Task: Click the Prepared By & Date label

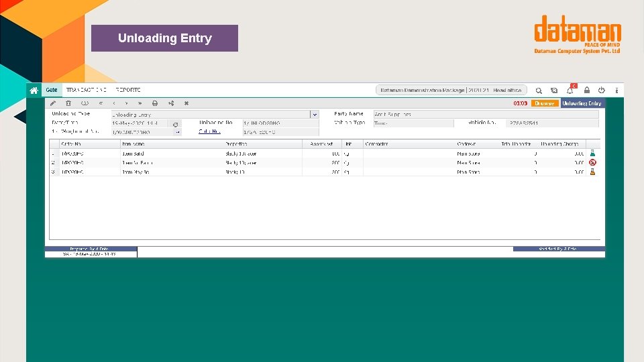Action: coord(91,249)
